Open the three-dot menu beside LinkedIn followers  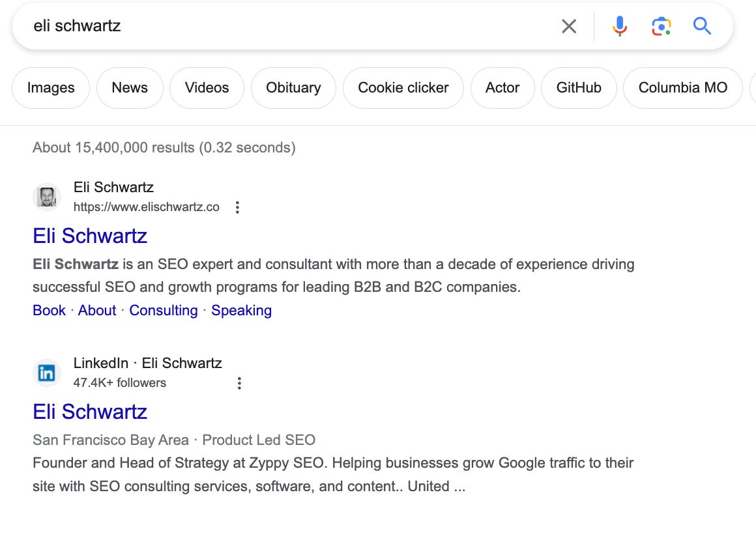click(239, 384)
